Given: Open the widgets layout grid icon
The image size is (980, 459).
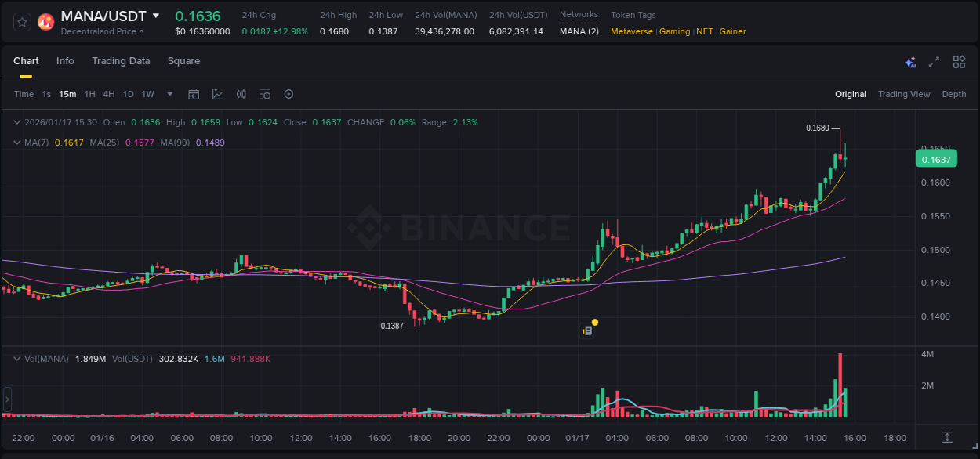Looking at the screenshot, I should pos(959,62).
